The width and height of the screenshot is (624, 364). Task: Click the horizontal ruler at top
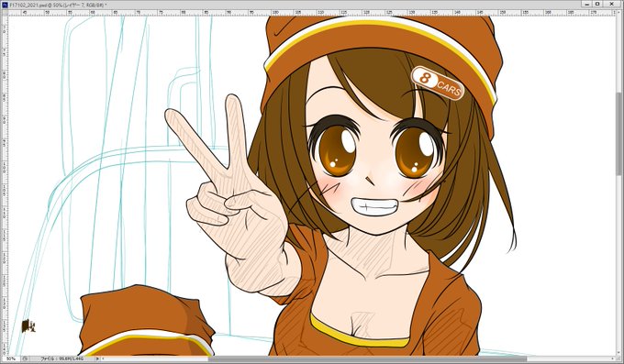click(x=312, y=13)
